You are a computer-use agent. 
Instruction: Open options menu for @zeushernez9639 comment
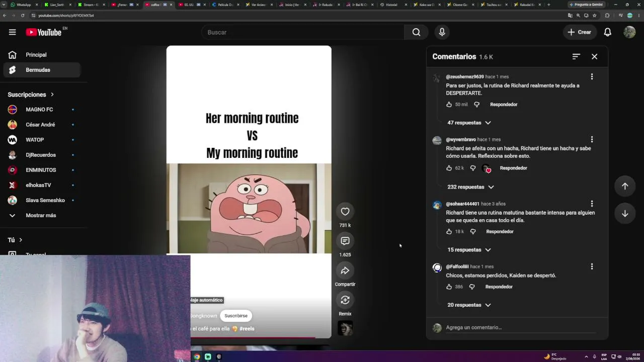(x=592, y=76)
